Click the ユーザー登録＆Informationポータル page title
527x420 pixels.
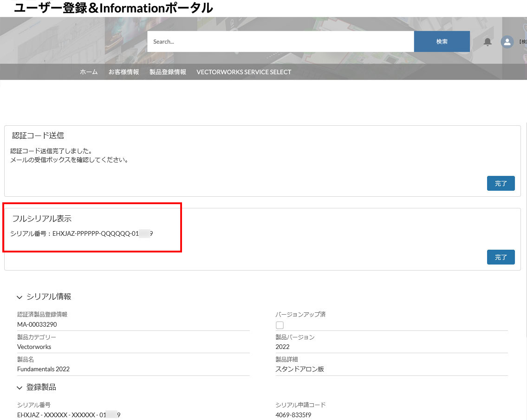point(113,8)
